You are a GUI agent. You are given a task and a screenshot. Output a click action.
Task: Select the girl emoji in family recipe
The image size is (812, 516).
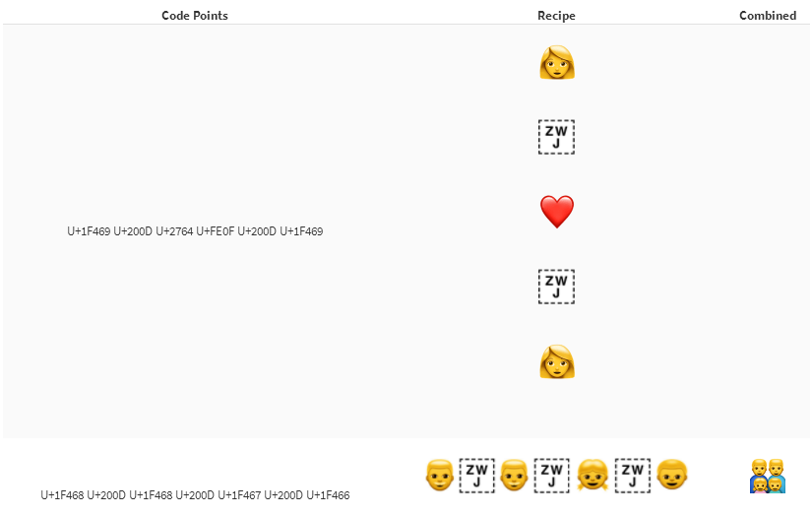click(593, 475)
